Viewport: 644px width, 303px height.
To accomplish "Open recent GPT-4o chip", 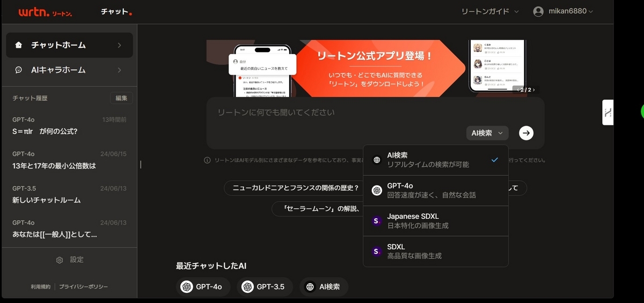I will (203, 287).
